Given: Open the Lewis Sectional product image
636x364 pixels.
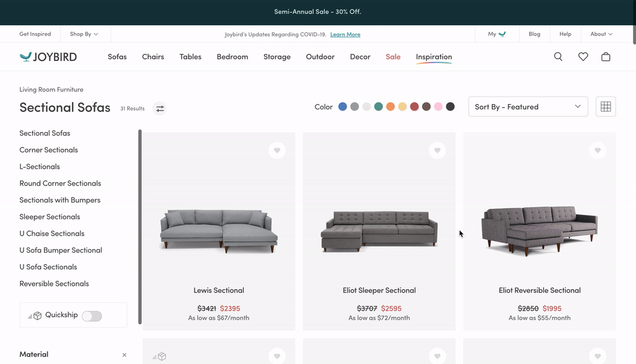Looking at the screenshot, I should point(219,231).
